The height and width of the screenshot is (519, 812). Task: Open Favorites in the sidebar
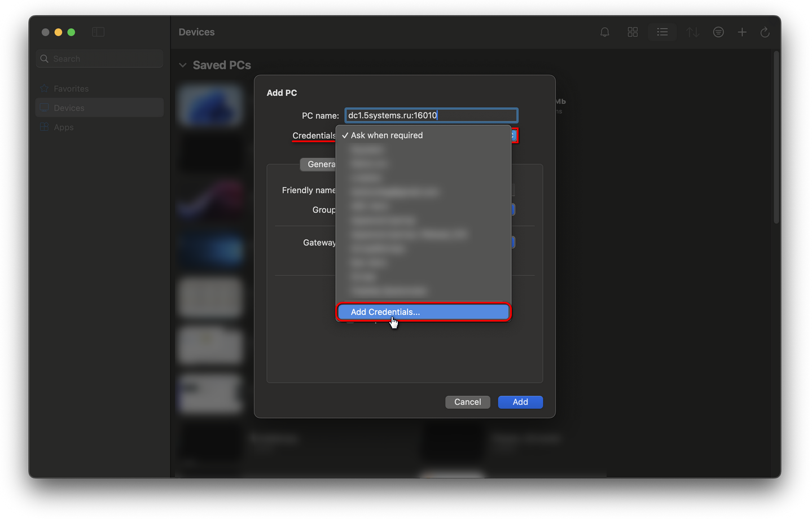[x=71, y=89]
